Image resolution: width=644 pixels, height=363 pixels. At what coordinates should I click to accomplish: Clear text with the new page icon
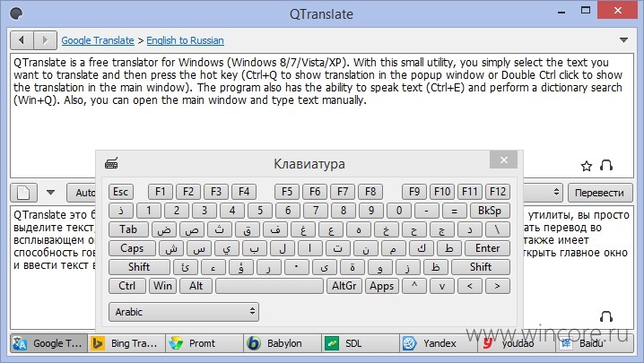[24, 193]
